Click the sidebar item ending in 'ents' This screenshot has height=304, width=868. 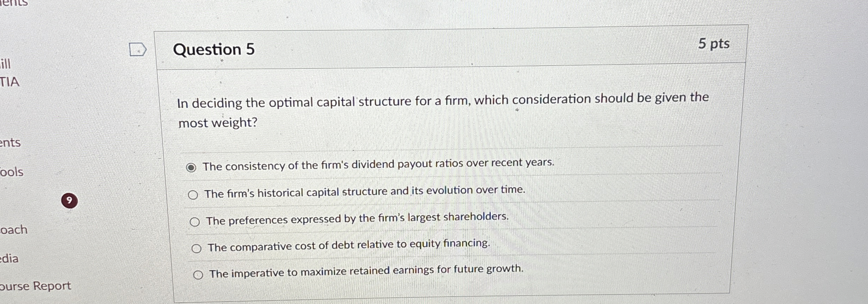[11, 143]
